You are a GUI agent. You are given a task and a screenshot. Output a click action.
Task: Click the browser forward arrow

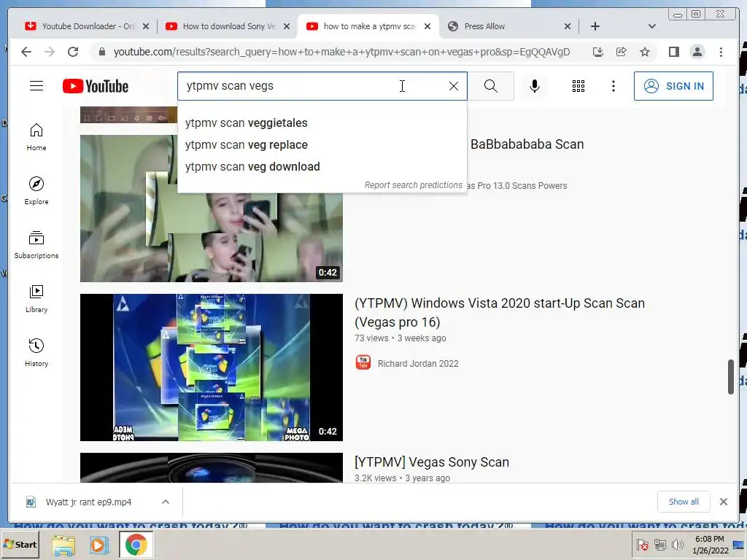coord(50,52)
